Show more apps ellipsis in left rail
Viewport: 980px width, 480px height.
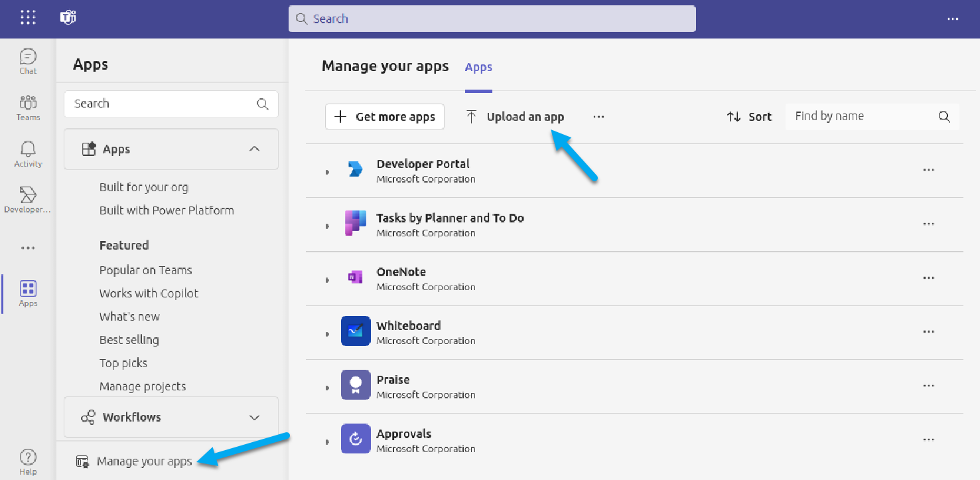point(28,248)
